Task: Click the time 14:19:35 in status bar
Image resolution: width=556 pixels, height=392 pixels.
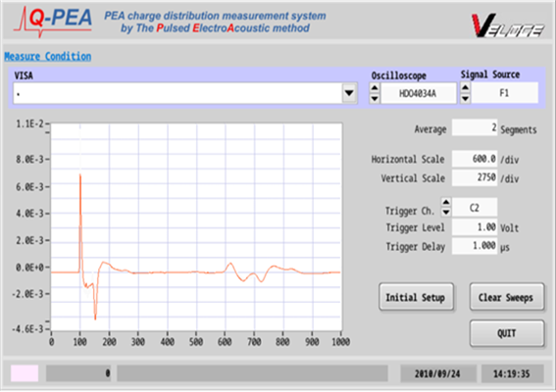Action: (x=512, y=374)
